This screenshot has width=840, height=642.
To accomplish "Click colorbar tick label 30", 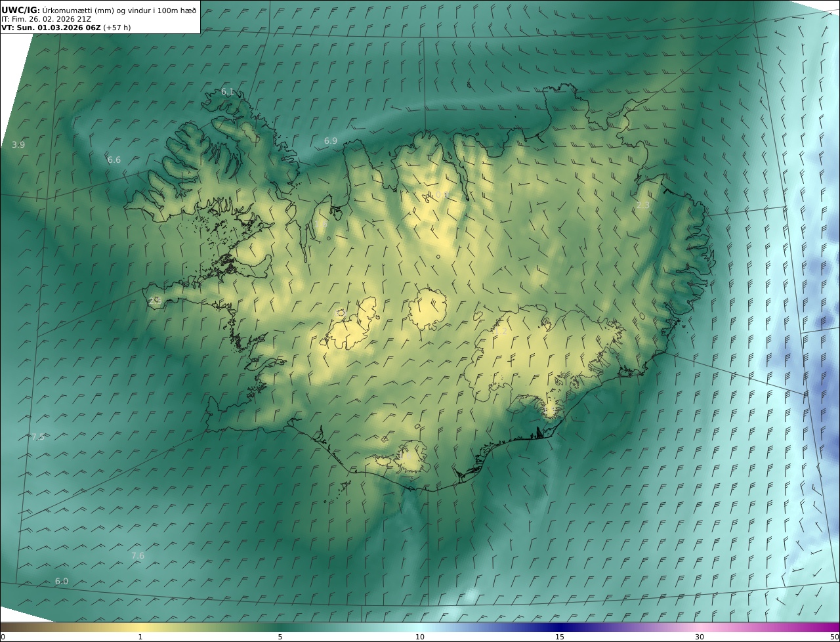I will 700,637.
